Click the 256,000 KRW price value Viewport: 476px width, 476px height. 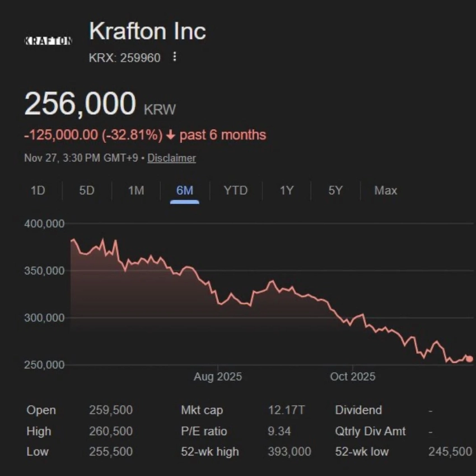80,104
